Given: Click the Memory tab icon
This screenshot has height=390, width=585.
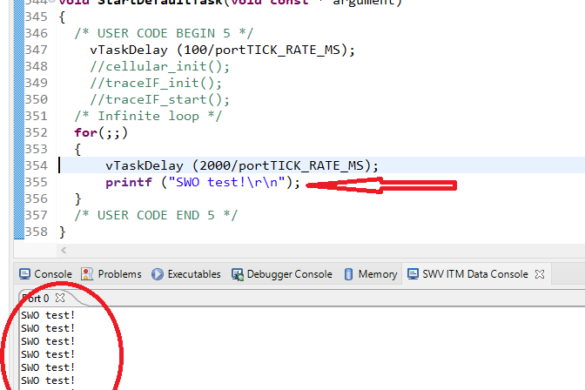Looking at the screenshot, I should point(348,274).
